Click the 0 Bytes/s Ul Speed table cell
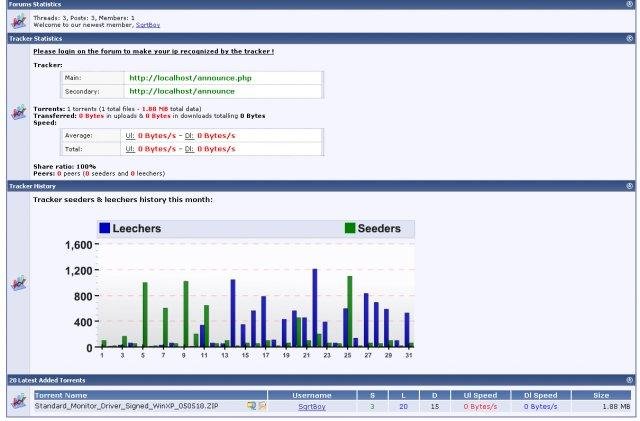The width and height of the screenshot is (640, 421). click(x=480, y=407)
